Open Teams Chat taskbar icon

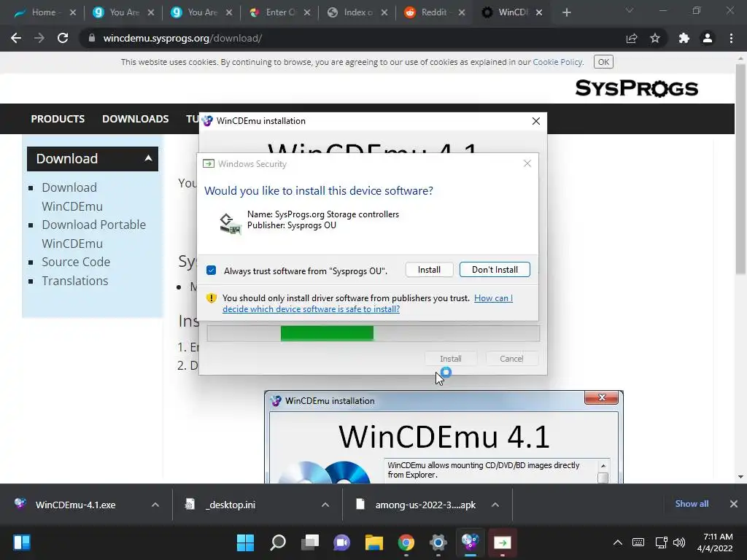click(341, 542)
